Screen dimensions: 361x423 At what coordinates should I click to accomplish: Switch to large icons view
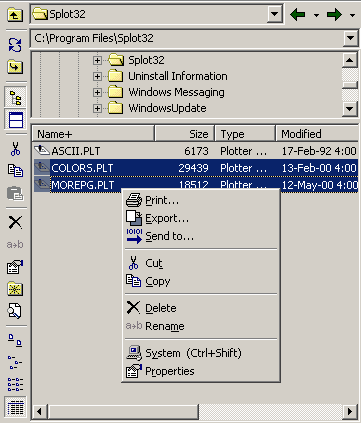(x=15, y=340)
